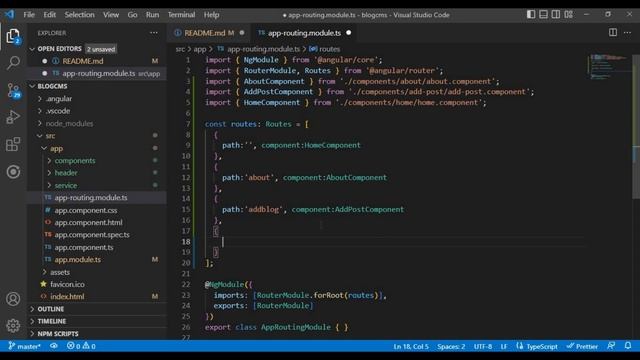This screenshot has width=640, height=360.
Task: Expand the Timeline section
Action: coord(96,321)
